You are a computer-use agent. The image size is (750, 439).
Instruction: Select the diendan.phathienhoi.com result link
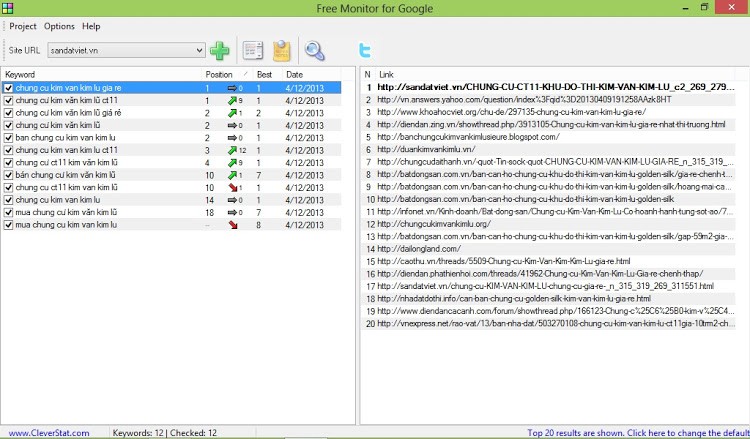pyautogui.click(x=540, y=274)
